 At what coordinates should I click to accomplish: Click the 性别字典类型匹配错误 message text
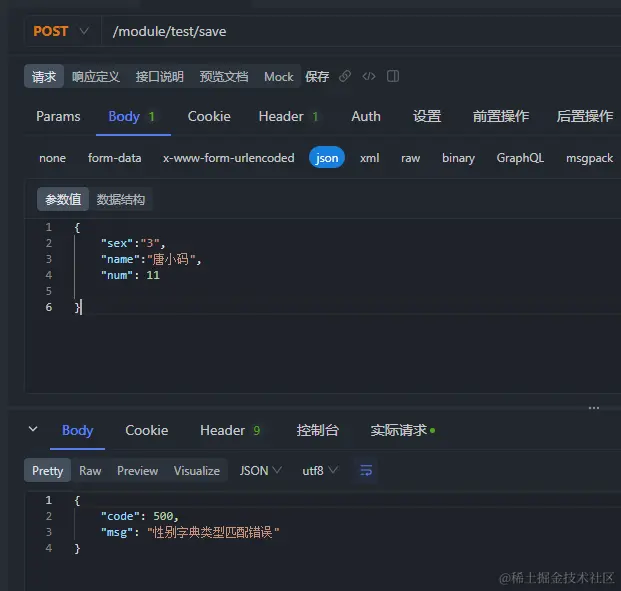[213, 532]
